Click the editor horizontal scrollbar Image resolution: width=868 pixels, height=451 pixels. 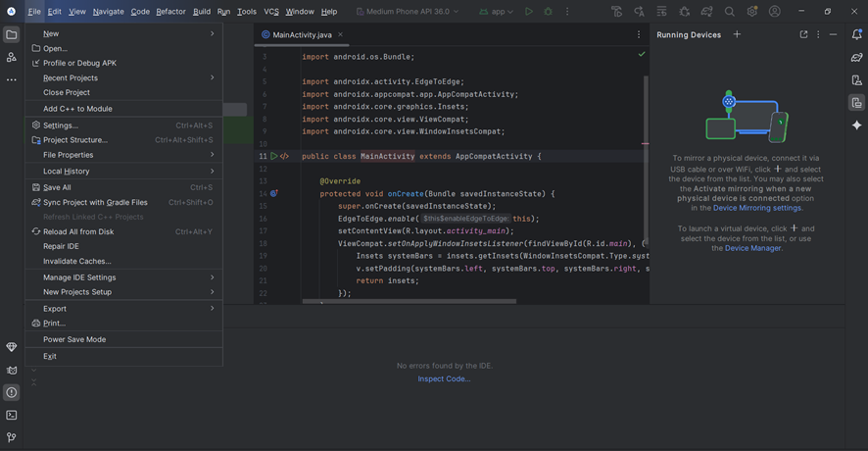click(411, 301)
